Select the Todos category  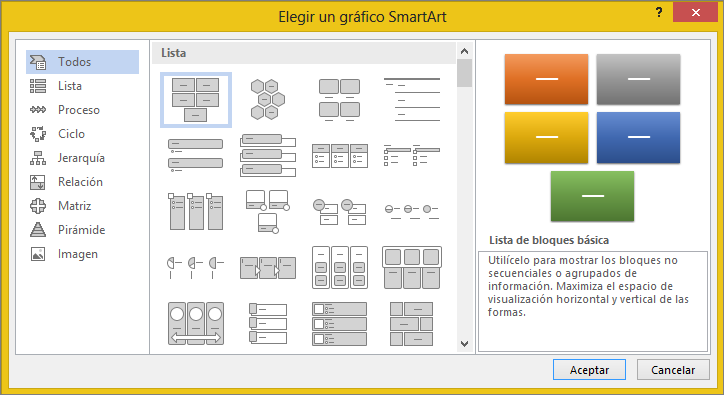82,62
